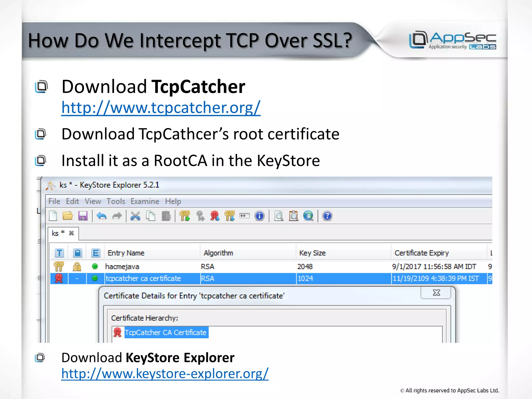The width and height of the screenshot is (532, 399).
Task: Click the Redo arrow icon
Action: pos(117,216)
